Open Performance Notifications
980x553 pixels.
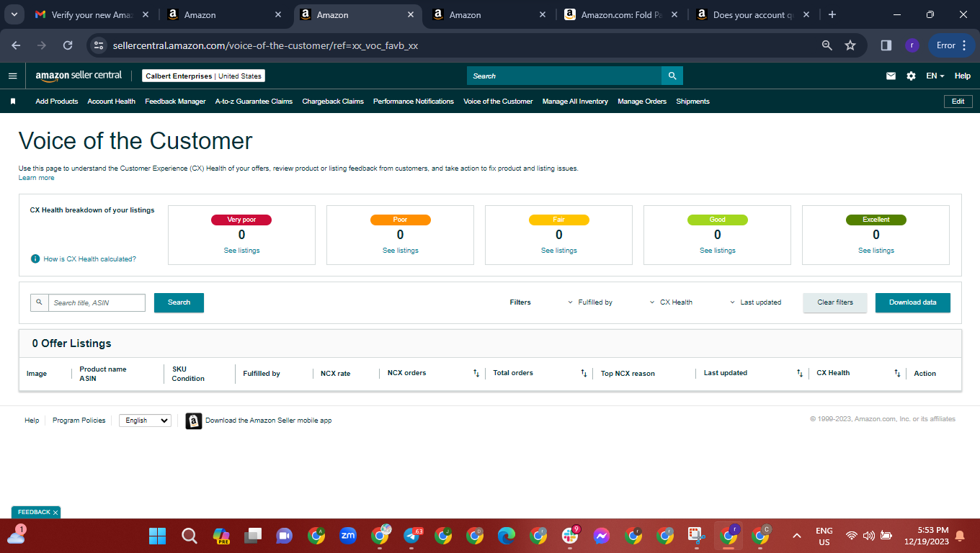point(414,102)
